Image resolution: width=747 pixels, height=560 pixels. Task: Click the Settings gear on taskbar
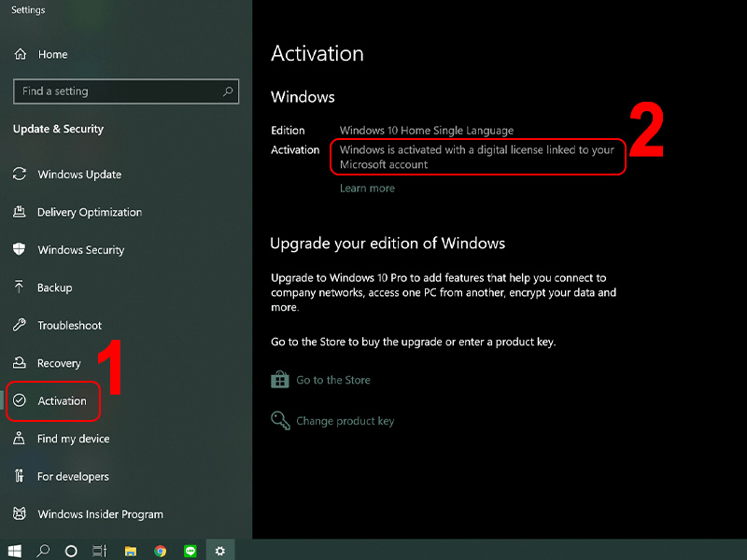(x=220, y=551)
